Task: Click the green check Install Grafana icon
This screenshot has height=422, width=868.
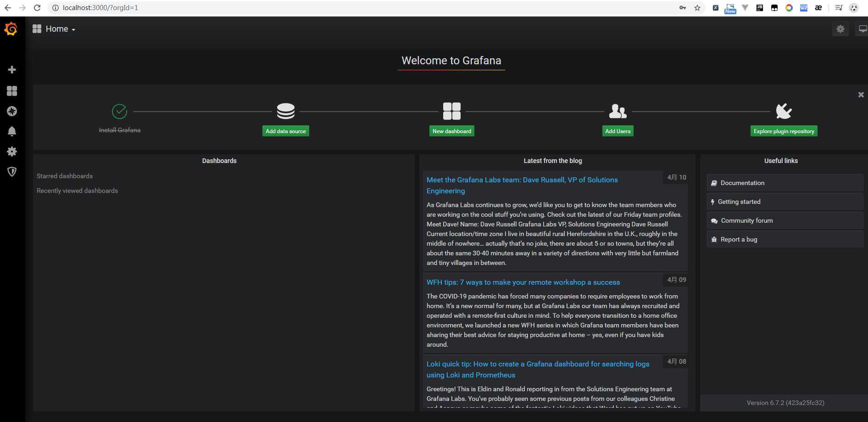Action: click(119, 111)
